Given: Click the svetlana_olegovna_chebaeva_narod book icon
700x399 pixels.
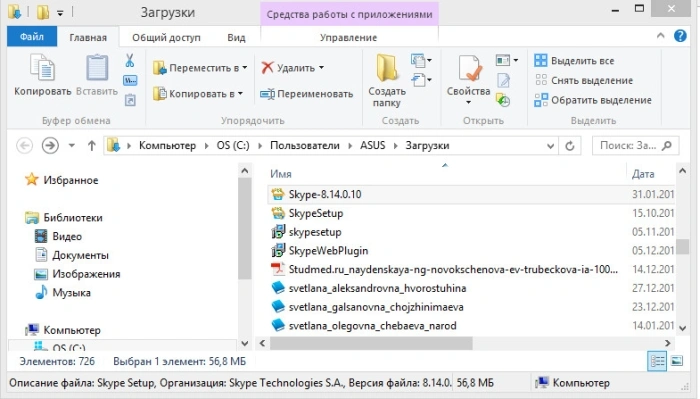Looking at the screenshot, I should click(278, 325).
